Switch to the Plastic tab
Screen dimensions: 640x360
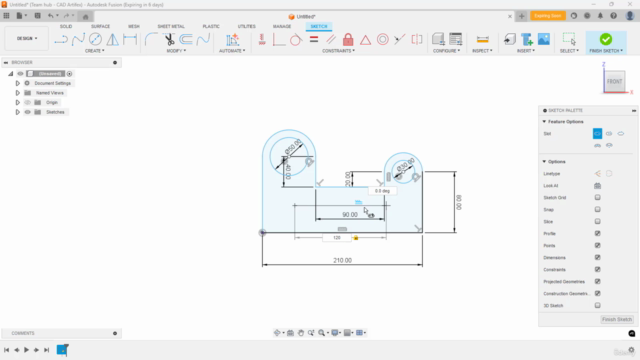[x=211, y=26]
